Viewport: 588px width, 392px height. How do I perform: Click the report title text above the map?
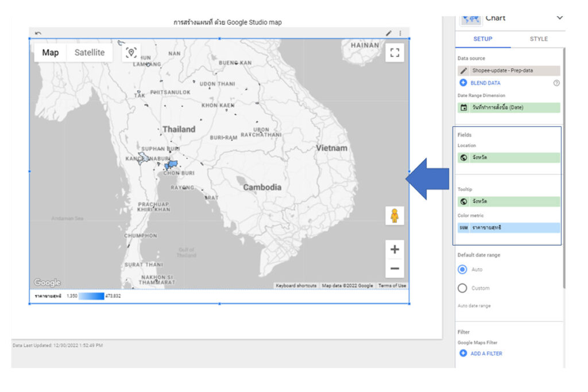[x=227, y=22]
